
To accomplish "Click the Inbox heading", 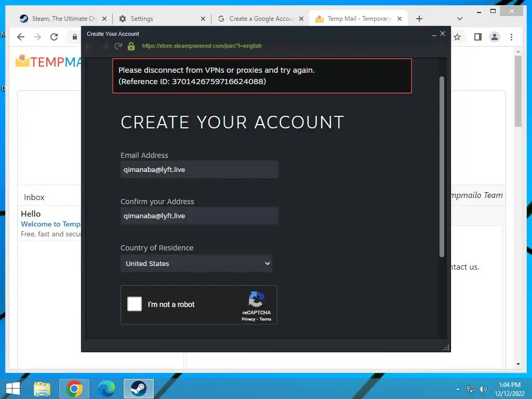I will pyautogui.click(x=34, y=197).
